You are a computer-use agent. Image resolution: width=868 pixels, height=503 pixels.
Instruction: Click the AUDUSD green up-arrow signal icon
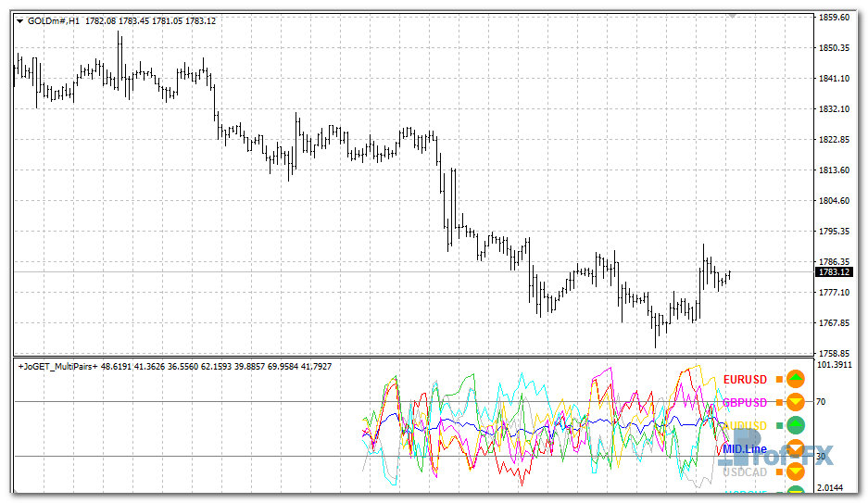[795, 426]
